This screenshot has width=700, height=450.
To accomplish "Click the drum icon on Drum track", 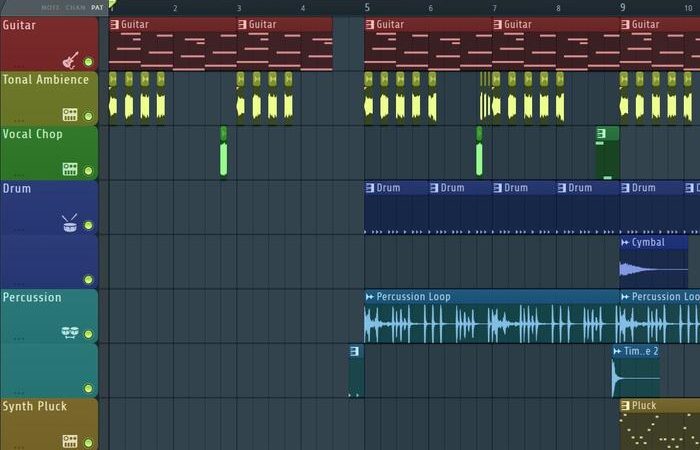I will click(x=70, y=222).
